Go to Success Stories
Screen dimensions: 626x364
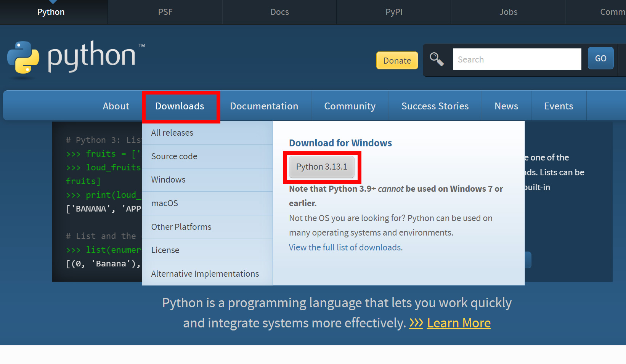pyautogui.click(x=435, y=106)
